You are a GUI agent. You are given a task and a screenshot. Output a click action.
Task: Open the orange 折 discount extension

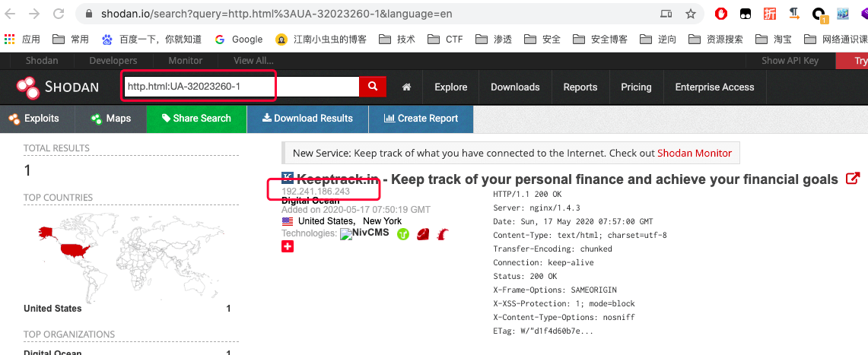pos(770,14)
